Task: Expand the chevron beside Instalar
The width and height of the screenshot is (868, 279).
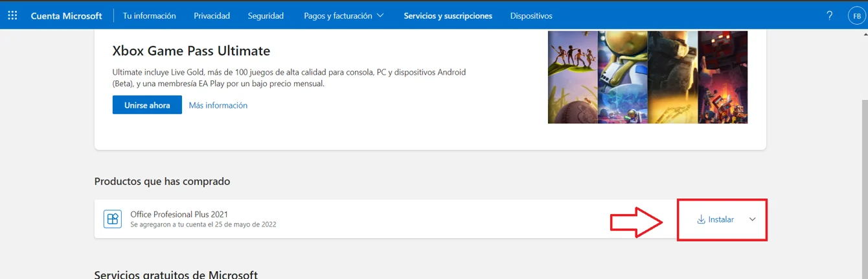Action: [x=752, y=219]
